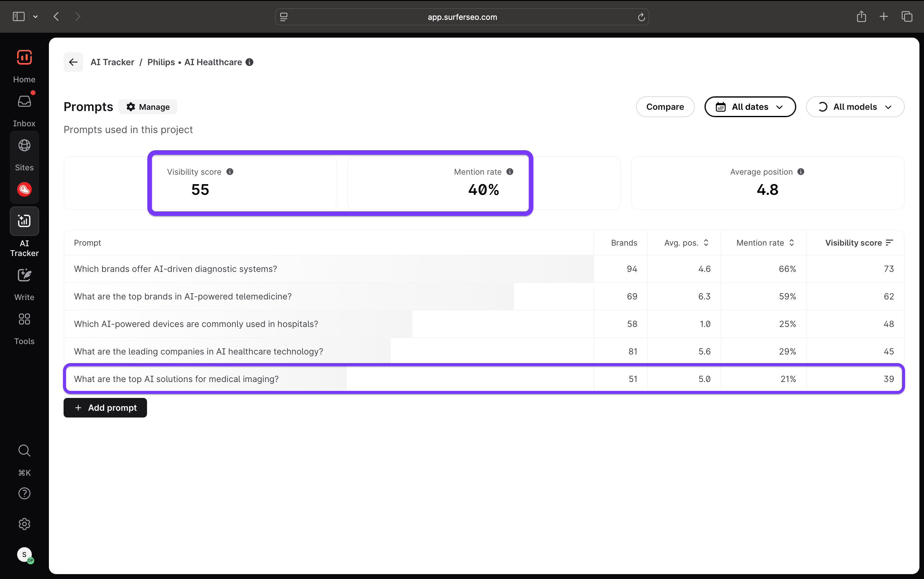Expand the All dates dropdown

coord(750,107)
